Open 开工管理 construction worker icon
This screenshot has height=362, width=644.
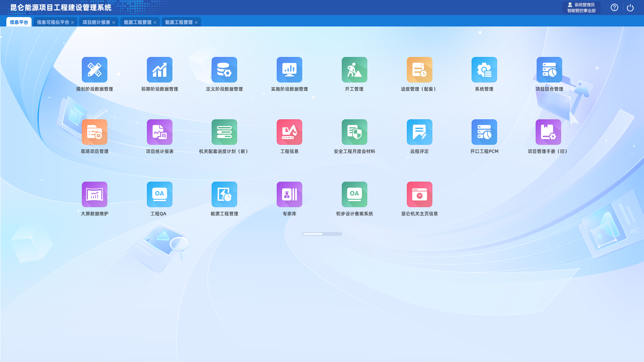coord(354,70)
